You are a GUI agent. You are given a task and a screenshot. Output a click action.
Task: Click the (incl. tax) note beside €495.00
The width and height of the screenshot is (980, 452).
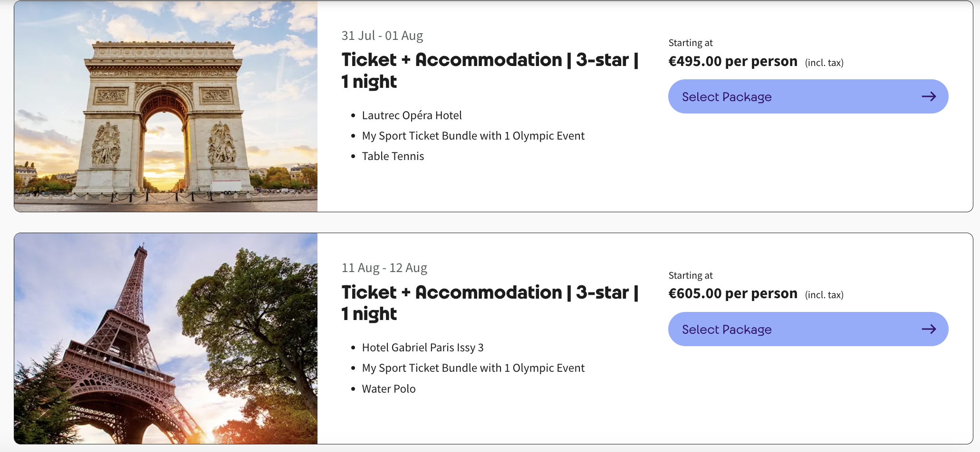pyautogui.click(x=824, y=63)
